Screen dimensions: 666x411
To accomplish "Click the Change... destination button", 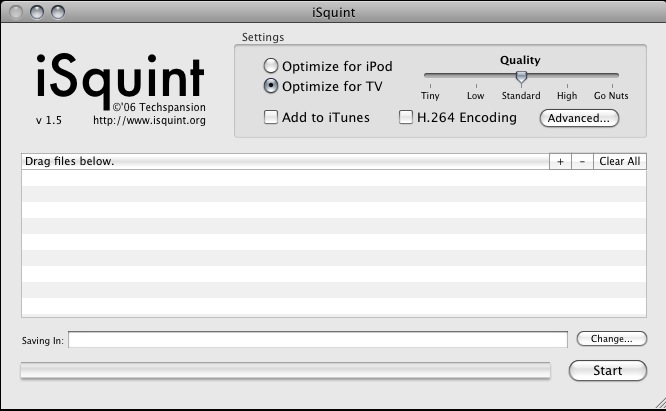I will point(612,338).
